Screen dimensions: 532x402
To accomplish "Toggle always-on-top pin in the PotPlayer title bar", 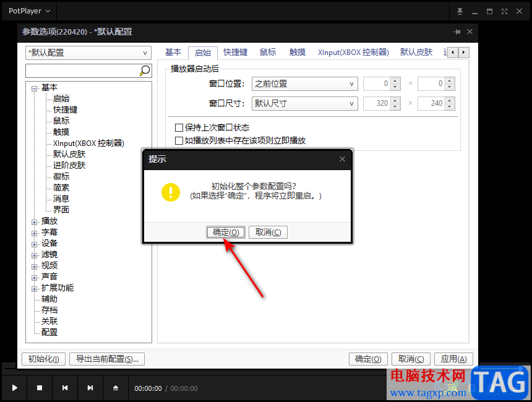I will [x=460, y=12].
